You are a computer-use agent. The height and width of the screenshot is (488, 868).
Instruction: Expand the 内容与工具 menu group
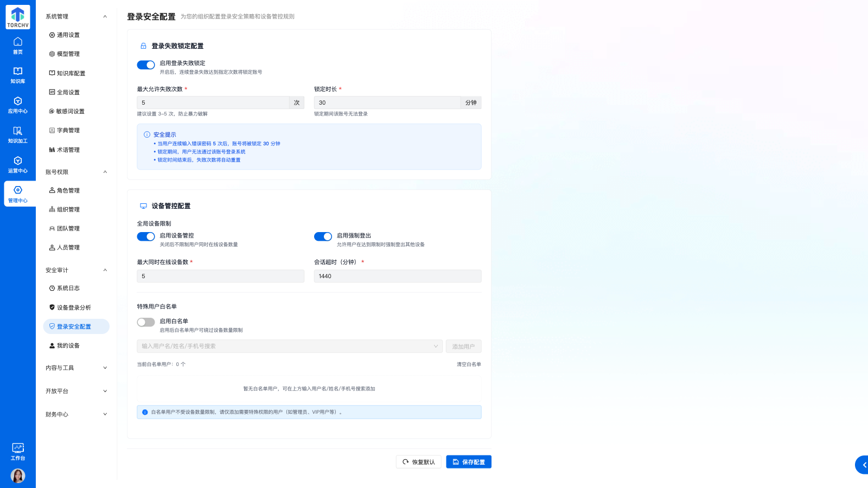coord(76,368)
